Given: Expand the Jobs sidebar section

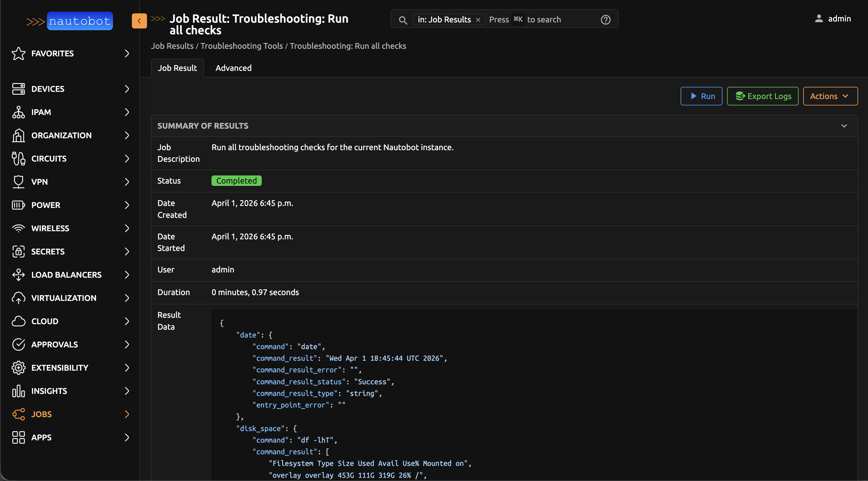Looking at the screenshot, I should coord(127,414).
